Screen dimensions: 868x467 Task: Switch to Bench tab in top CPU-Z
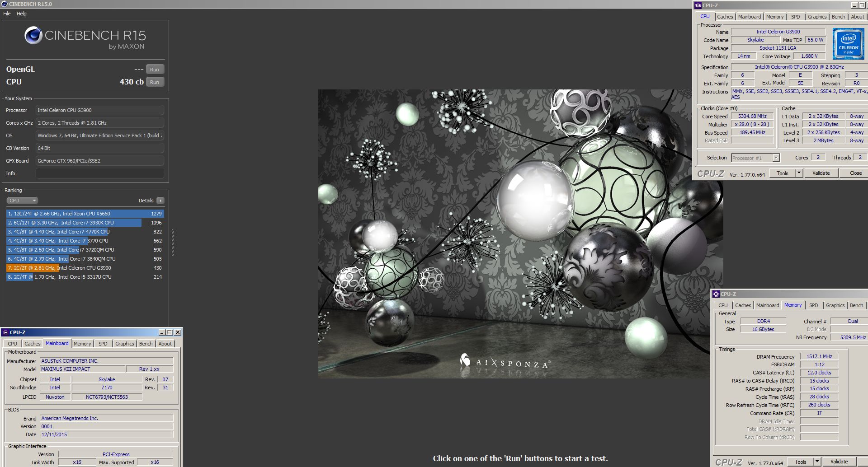838,17
